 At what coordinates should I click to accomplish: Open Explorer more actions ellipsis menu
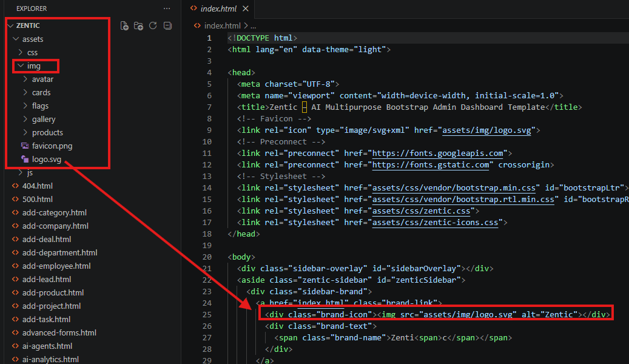point(167,8)
